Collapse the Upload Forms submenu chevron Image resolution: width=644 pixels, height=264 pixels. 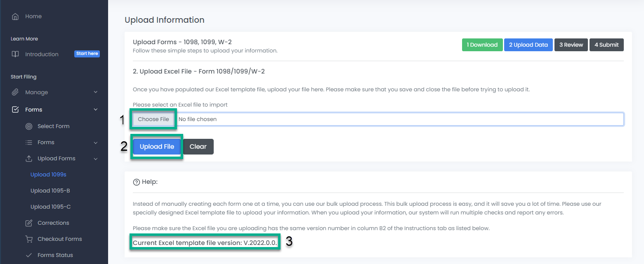96,159
